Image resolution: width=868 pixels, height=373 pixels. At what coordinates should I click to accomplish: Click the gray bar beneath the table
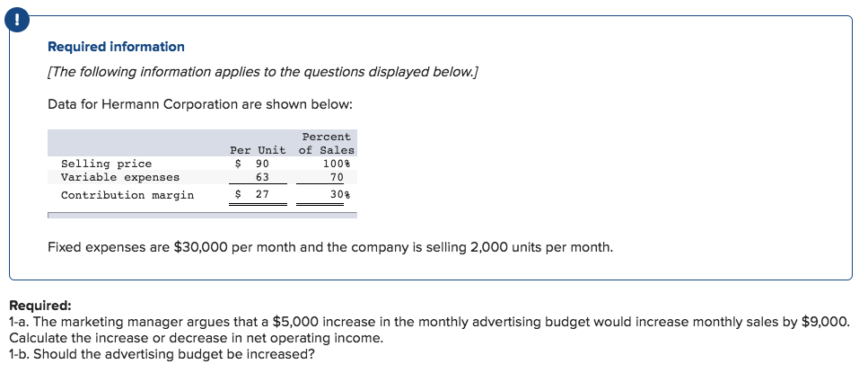(x=202, y=215)
